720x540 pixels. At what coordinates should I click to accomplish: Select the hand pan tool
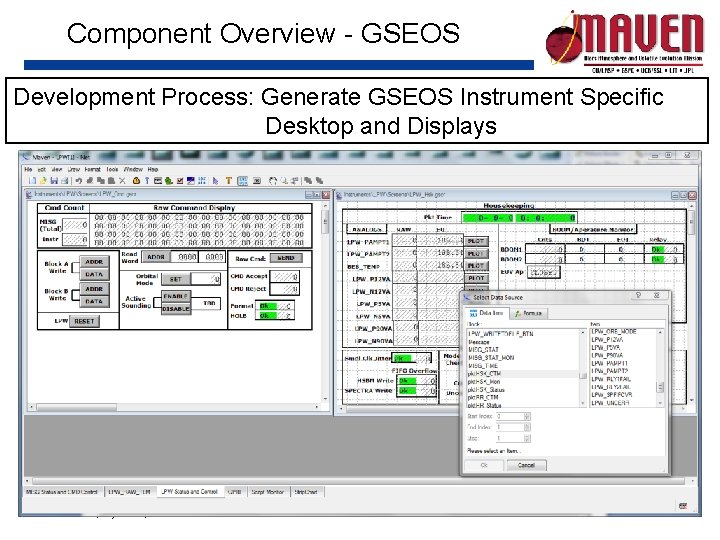(x=273, y=181)
